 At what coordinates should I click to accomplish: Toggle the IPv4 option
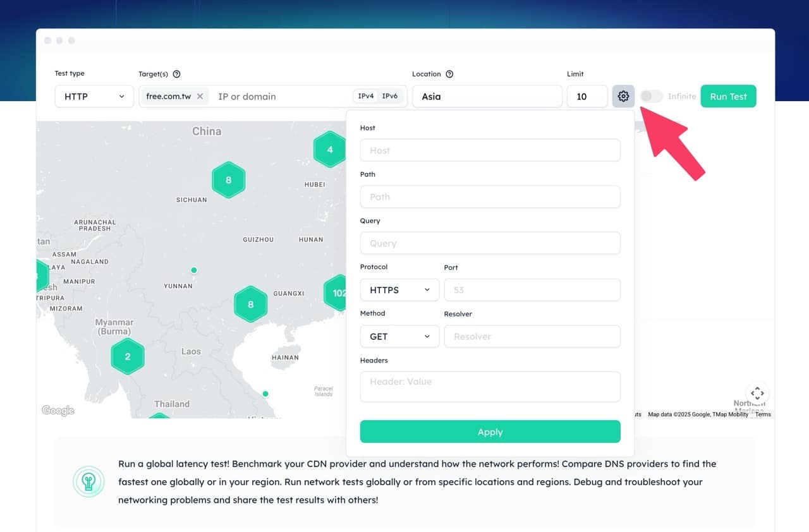coord(366,97)
